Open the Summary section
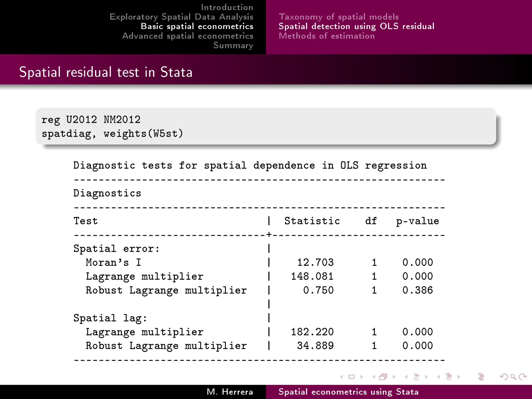Image resolution: width=532 pixels, height=399 pixels. coord(233,45)
